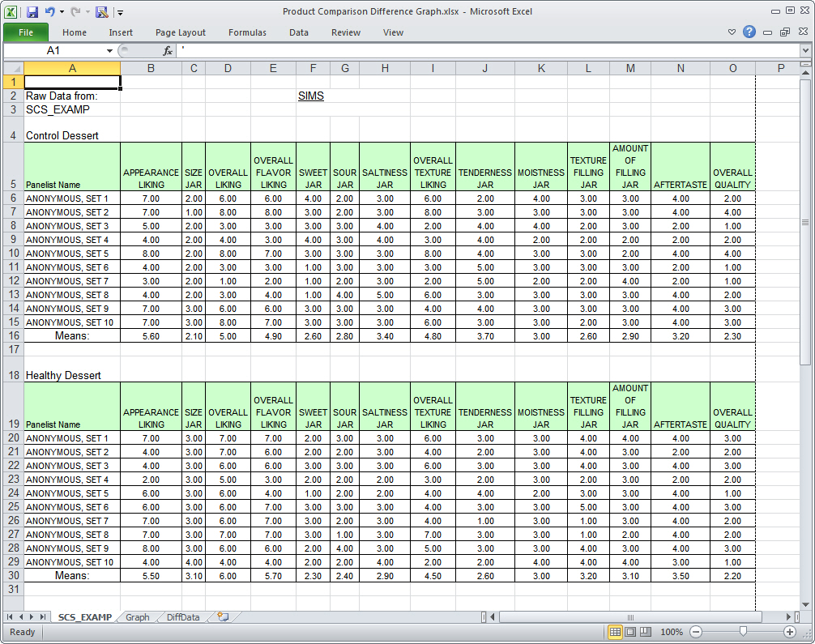Jump to last sheet tab
This screenshot has width=815, height=644.
point(43,617)
